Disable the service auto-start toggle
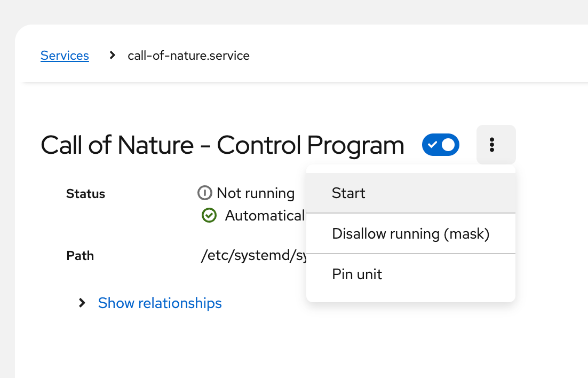The height and width of the screenshot is (378, 588). (x=440, y=145)
